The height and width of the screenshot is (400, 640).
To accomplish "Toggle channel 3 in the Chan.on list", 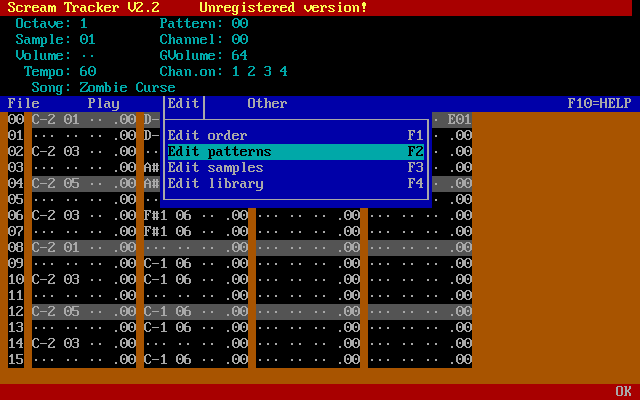I will click(x=267, y=71).
